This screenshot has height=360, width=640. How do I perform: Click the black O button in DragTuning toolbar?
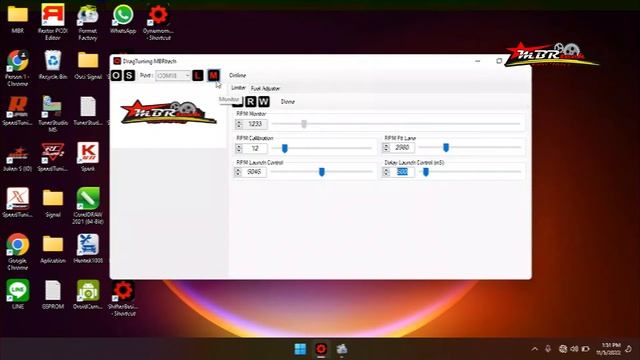[116, 75]
